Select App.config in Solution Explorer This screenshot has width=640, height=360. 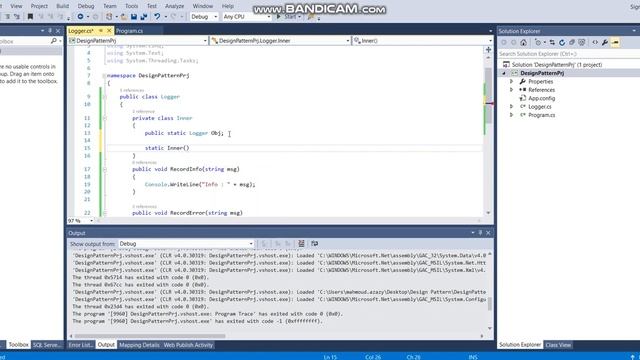click(541, 98)
